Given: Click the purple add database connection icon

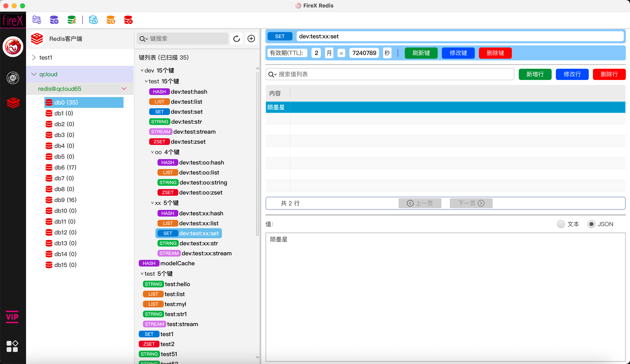Looking at the screenshot, I should click(54, 20).
